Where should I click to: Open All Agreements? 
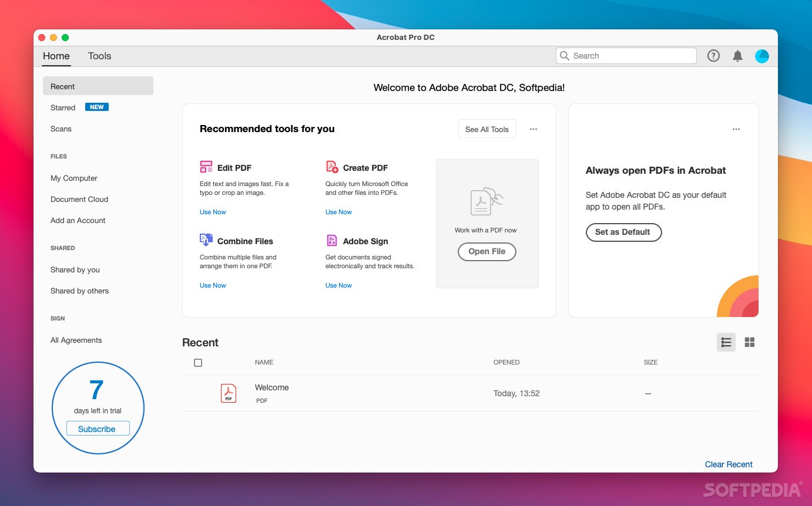point(76,340)
